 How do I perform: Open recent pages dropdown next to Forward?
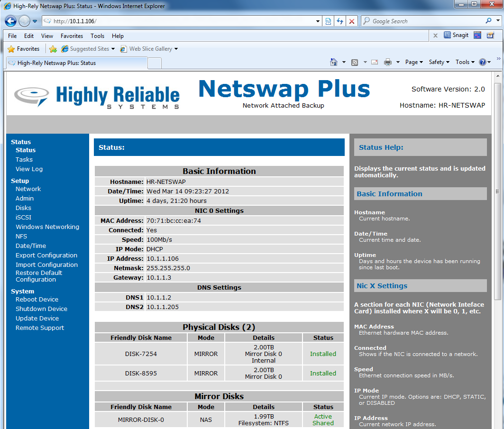click(x=35, y=21)
